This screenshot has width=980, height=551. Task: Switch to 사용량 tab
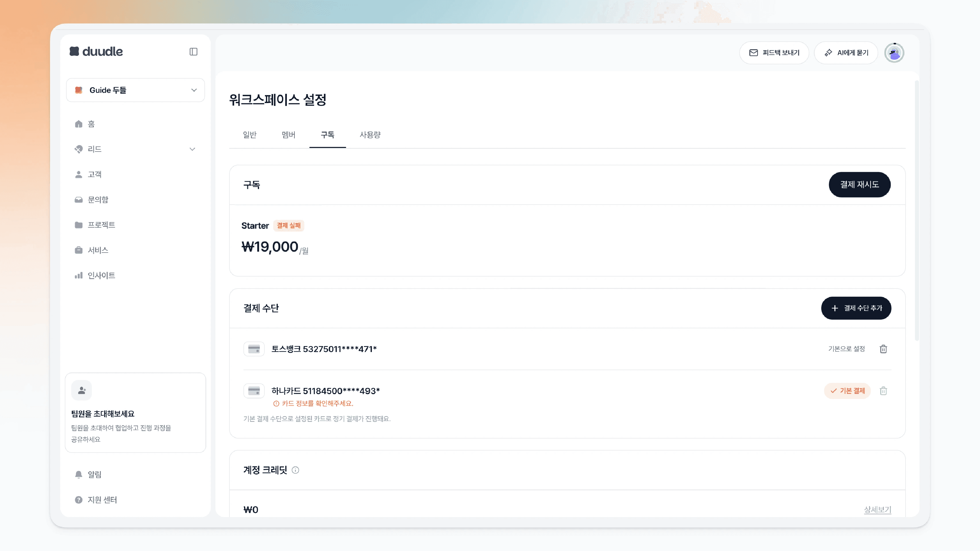point(370,135)
